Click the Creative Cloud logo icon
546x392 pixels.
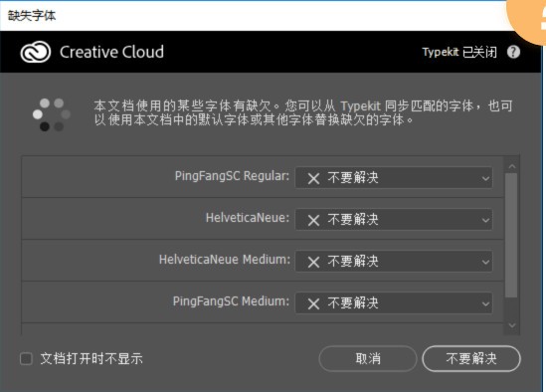point(36,53)
